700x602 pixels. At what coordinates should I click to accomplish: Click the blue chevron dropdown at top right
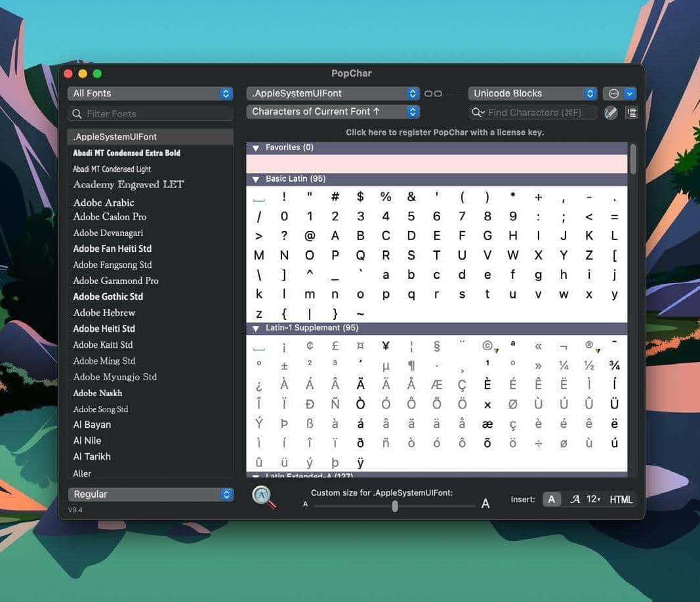click(629, 93)
